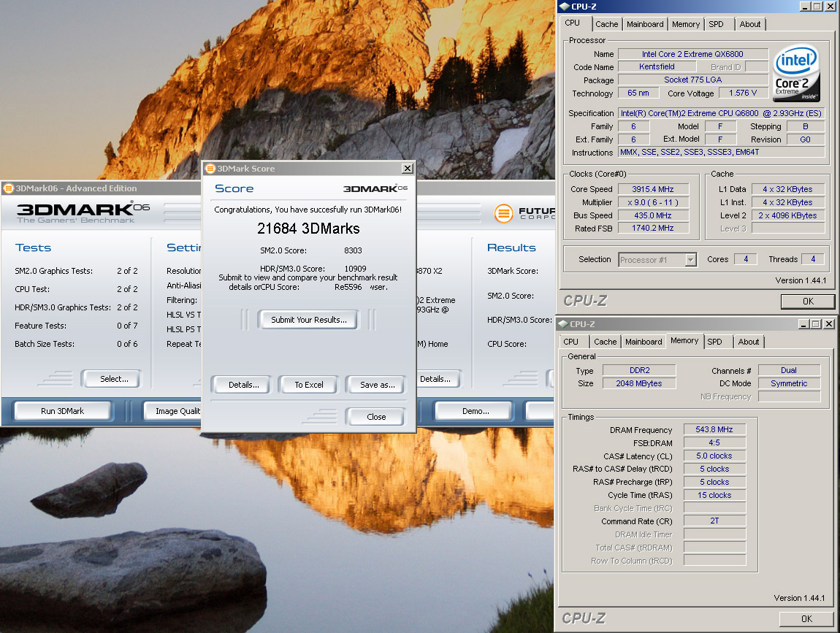Image resolution: width=840 pixels, height=633 pixels.
Task: Click the Futuremark orange logo icon
Action: [x=503, y=213]
